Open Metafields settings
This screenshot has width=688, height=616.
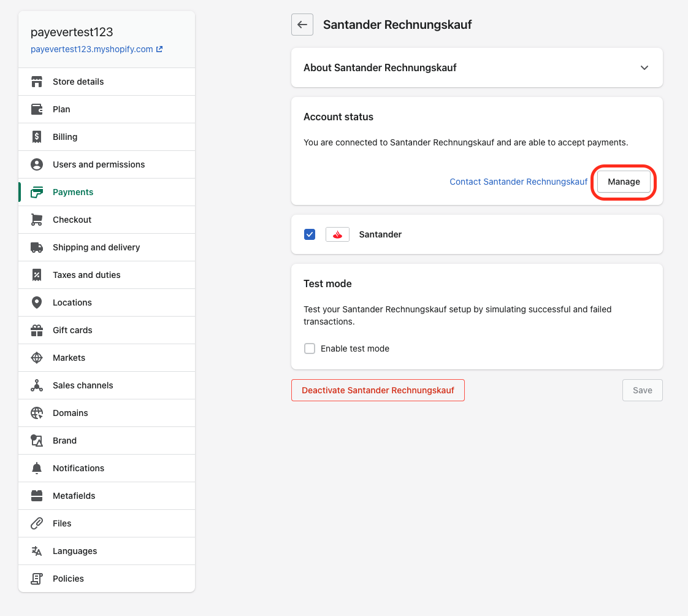(x=107, y=496)
